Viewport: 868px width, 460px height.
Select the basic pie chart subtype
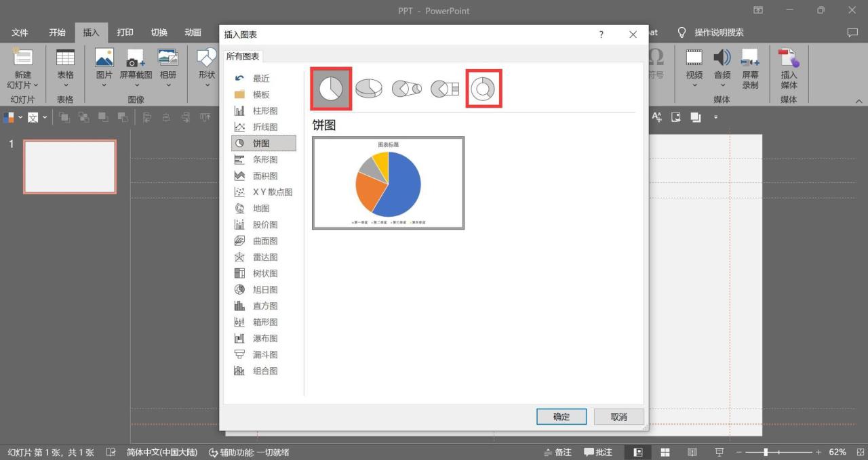(x=331, y=89)
